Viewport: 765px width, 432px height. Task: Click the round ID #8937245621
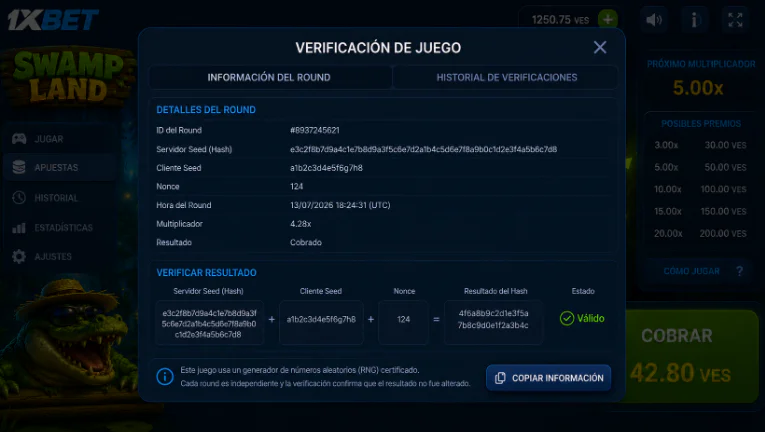coord(315,130)
